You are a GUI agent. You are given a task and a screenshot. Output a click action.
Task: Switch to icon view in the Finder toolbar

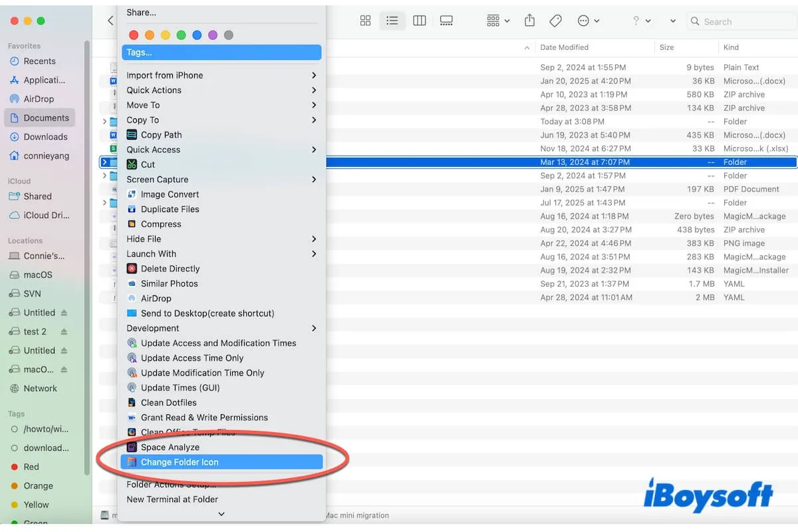pyautogui.click(x=365, y=21)
